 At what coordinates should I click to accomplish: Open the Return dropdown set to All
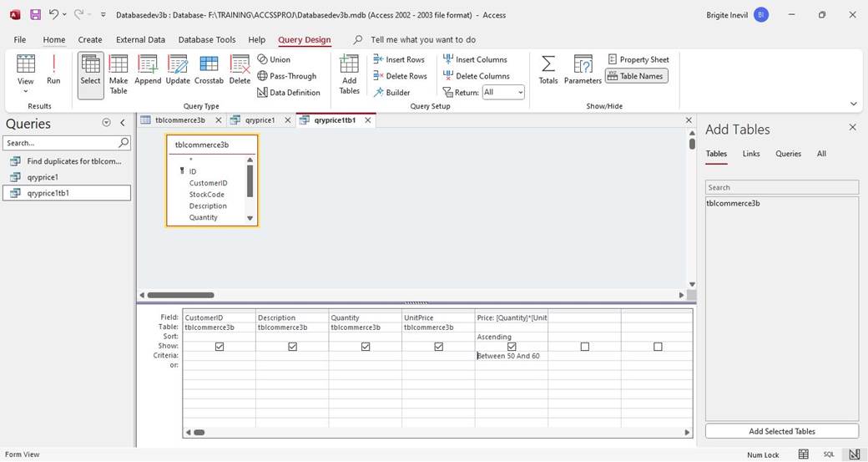pos(503,93)
